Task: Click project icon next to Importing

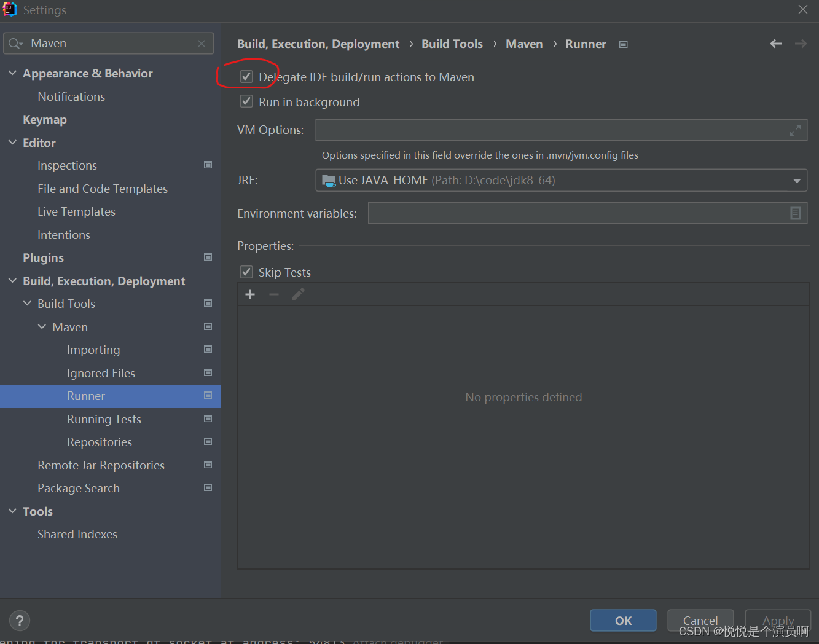Action: pos(208,349)
